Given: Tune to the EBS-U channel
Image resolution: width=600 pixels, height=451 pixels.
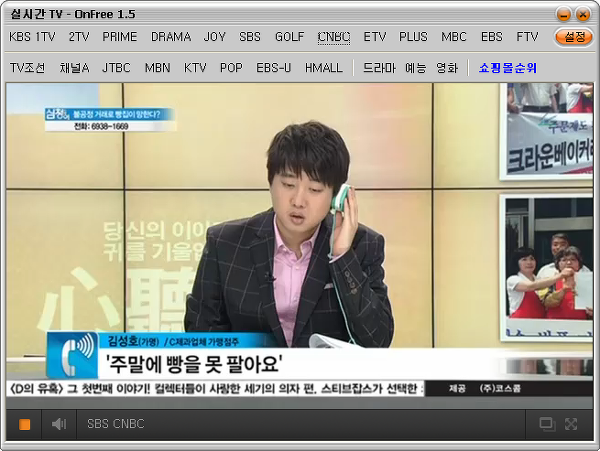Looking at the screenshot, I should [x=274, y=68].
